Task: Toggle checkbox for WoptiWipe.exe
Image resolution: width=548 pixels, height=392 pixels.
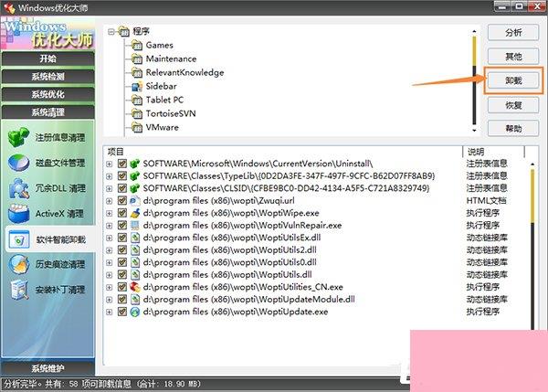Action: tap(122, 213)
